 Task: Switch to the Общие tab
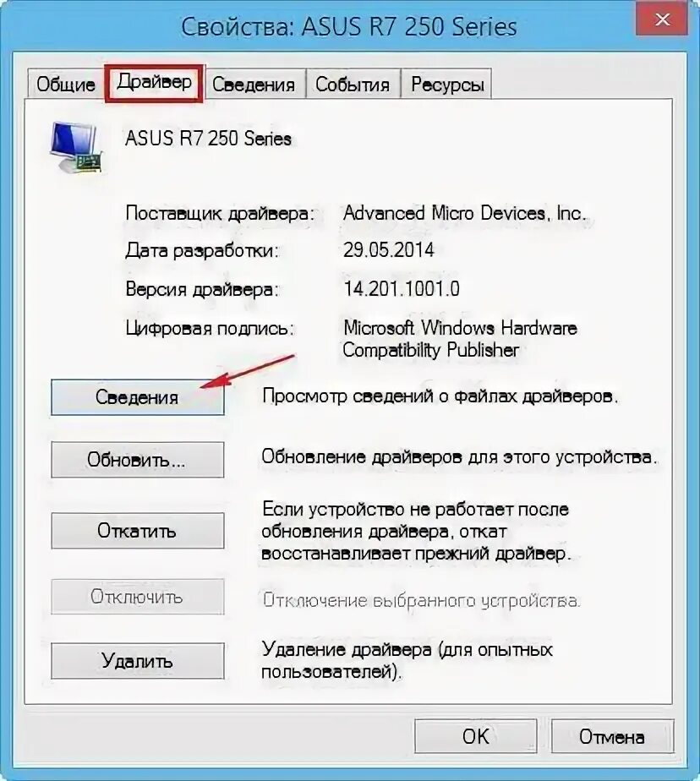coord(65,84)
